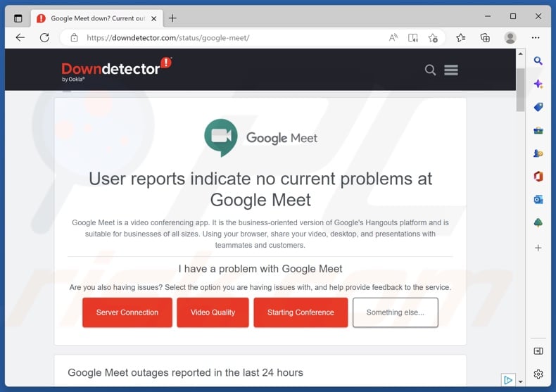Image resolution: width=556 pixels, height=392 pixels.
Task: Click the page scrollbar up arrow
Action: coord(520,54)
